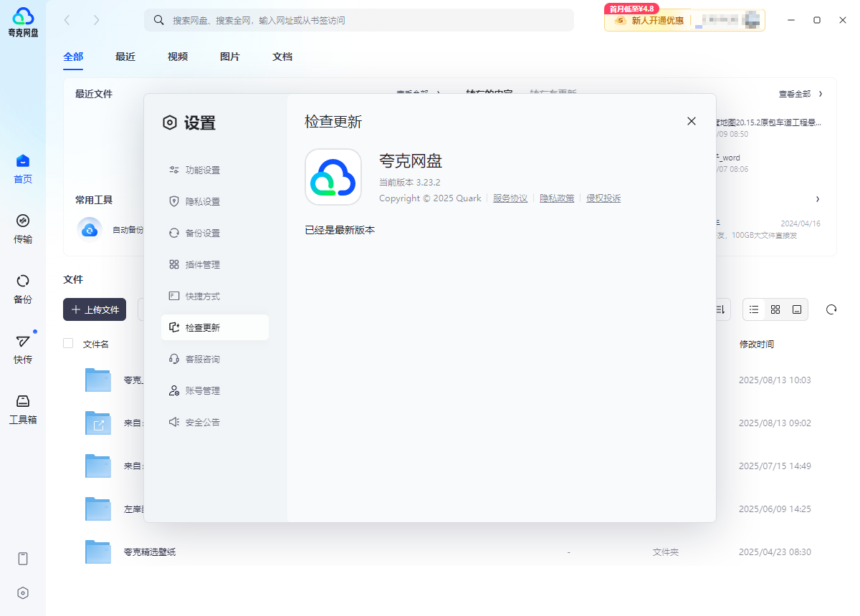Click the 修改时间 column header
The width and height of the screenshot is (860, 616).
757,344
